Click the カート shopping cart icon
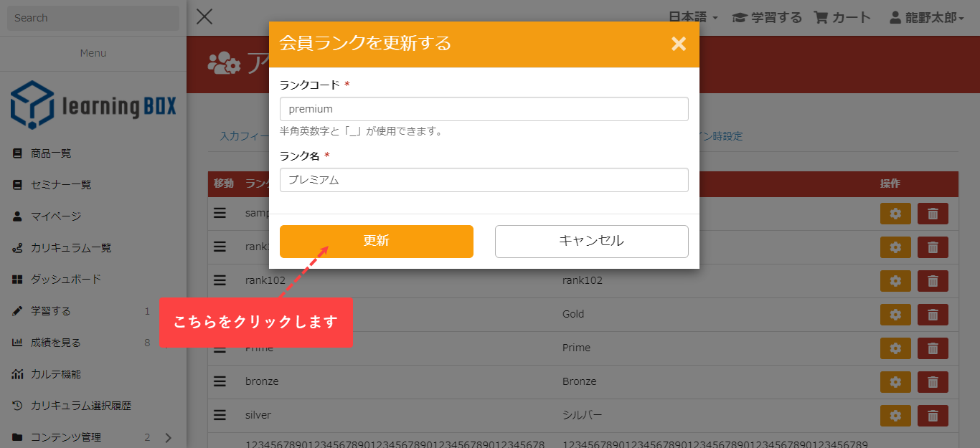The image size is (980, 448). (x=821, y=17)
